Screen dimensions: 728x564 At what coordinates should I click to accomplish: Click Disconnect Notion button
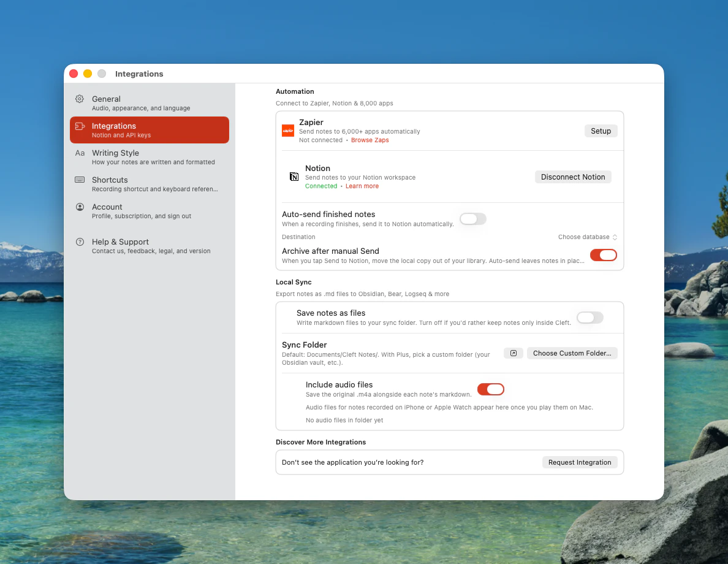tap(572, 177)
